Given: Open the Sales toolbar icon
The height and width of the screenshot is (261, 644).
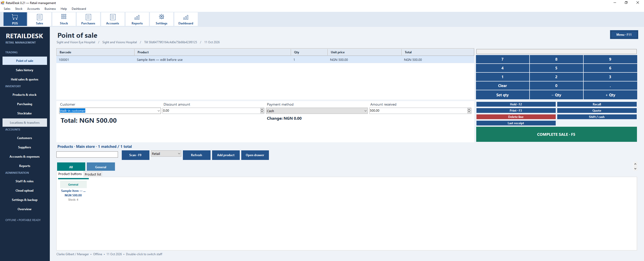Looking at the screenshot, I should point(39,19).
